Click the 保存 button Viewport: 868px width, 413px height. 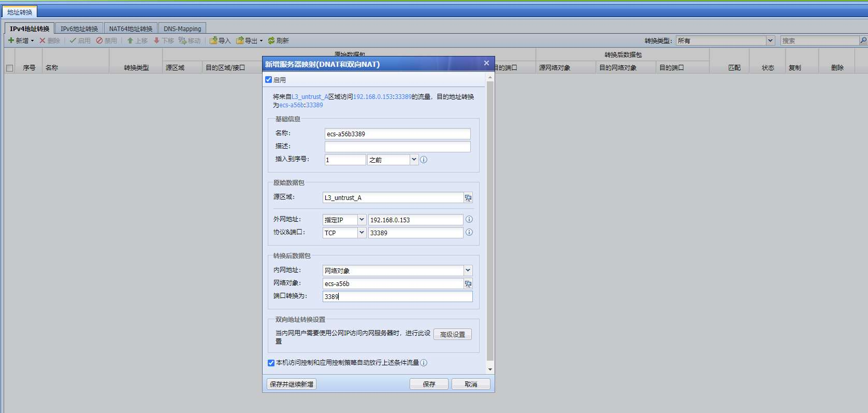click(x=429, y=384)
